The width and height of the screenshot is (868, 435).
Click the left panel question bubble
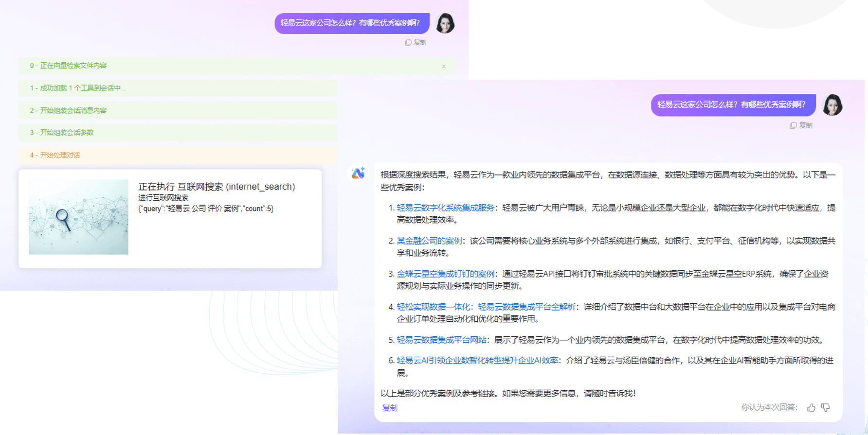[x=352, y=23]
